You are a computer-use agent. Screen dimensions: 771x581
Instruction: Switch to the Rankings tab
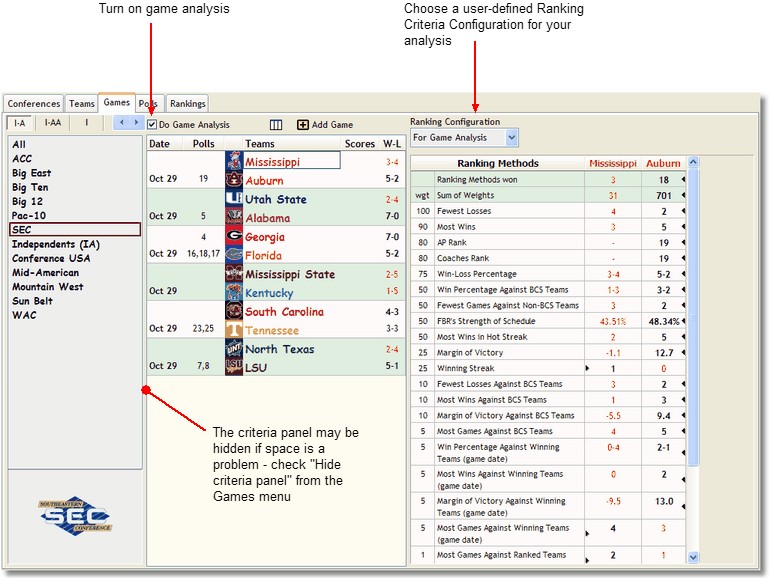coord(187,104)
